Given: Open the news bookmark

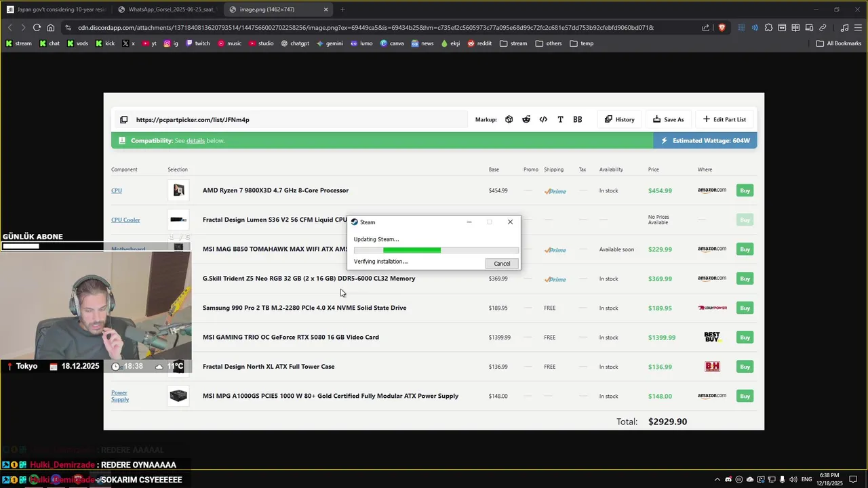Looking at the screenshot, I should [x=422, y=43].
